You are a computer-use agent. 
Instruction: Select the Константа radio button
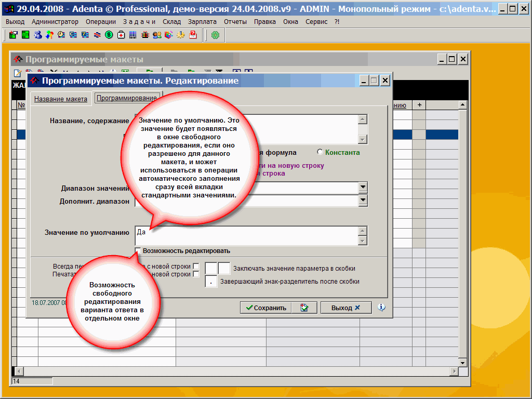pyautogui.click(x=320, y=152)
